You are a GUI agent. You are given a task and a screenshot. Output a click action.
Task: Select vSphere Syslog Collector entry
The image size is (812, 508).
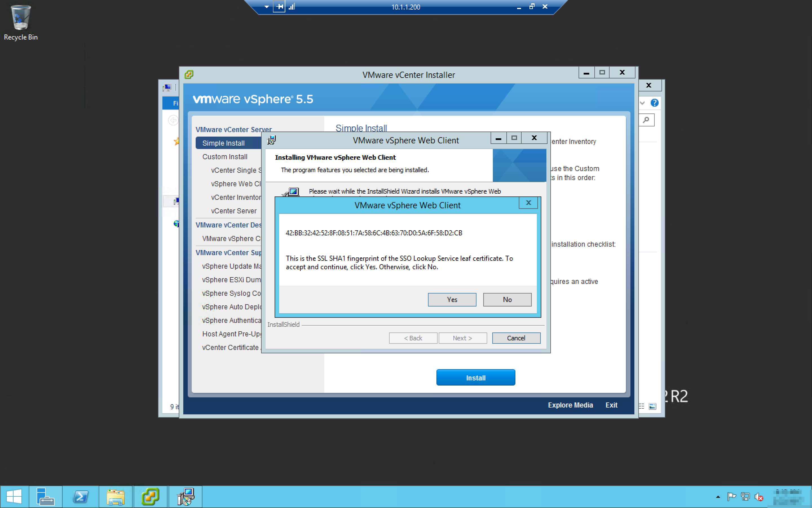point(231,293)
